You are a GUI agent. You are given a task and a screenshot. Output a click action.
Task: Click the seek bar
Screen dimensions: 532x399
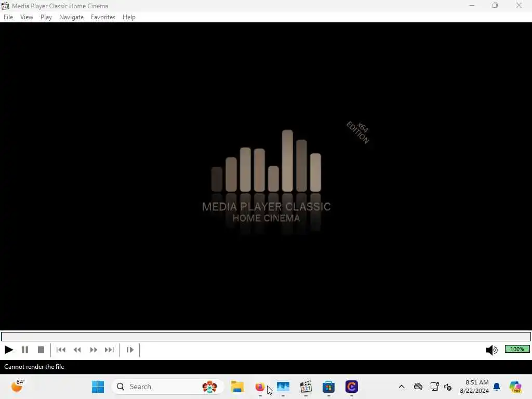click(266, 337)
